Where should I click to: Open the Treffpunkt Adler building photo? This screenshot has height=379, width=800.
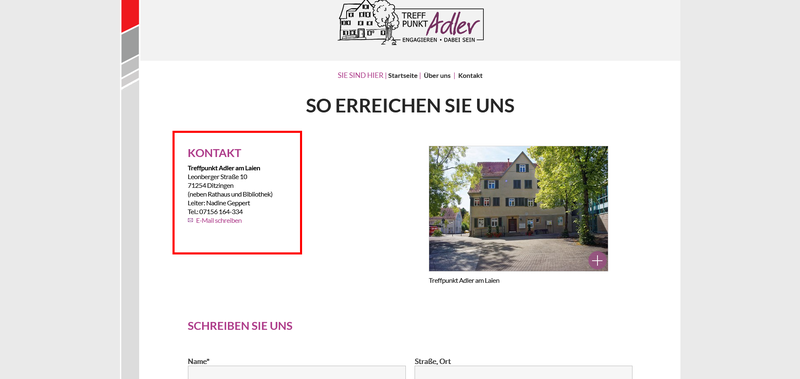pyautogui.click(x=518, y=208)
